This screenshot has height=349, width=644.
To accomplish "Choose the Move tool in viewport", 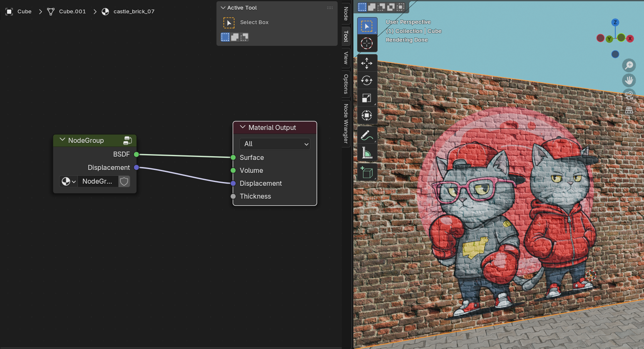I will coord(367,63).
